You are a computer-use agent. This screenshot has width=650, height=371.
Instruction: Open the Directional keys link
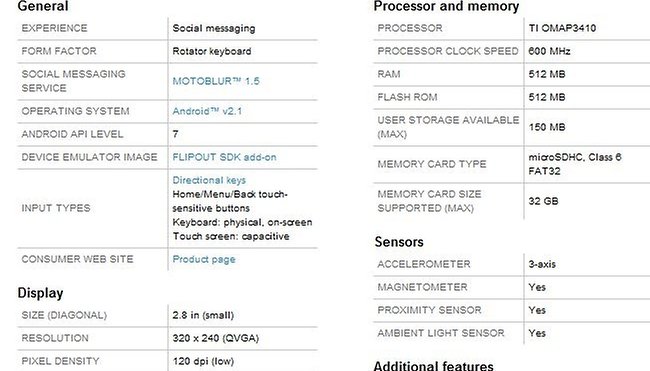pos(209,180)
